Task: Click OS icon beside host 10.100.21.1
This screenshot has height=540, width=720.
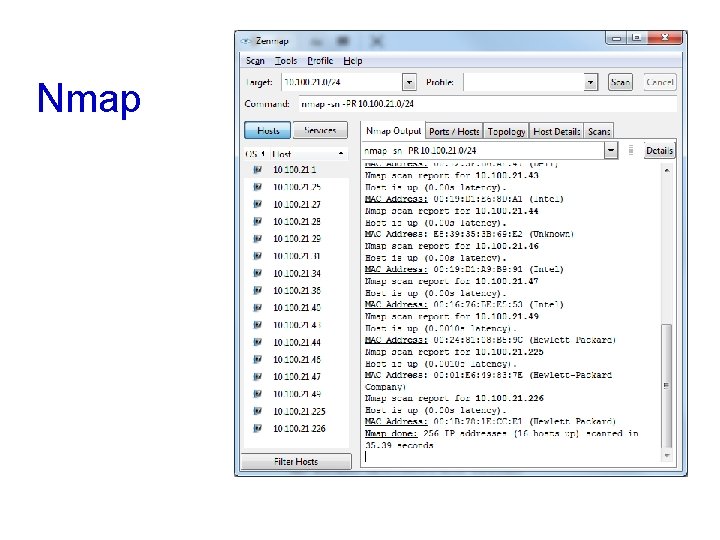Action: click(258, 169)
